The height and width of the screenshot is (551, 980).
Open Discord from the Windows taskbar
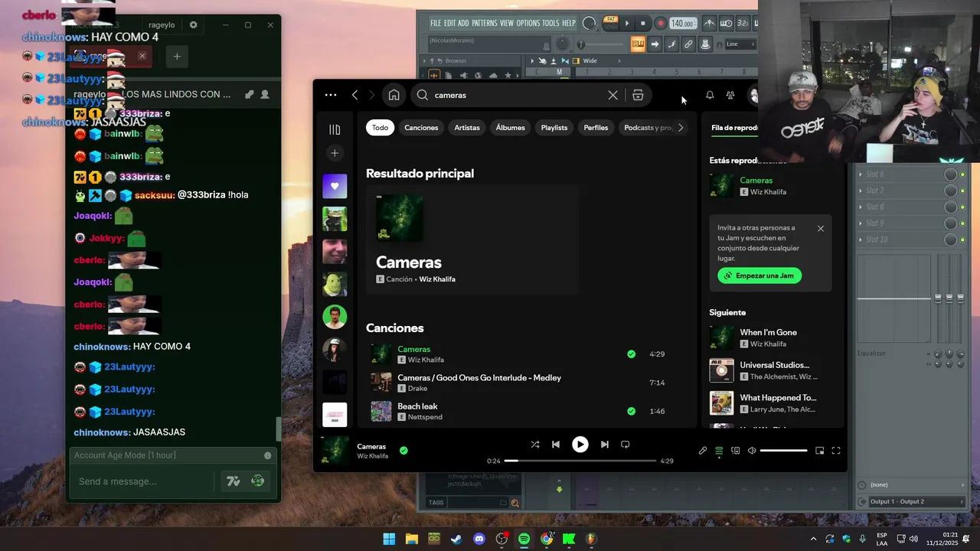tap(479, 539)
